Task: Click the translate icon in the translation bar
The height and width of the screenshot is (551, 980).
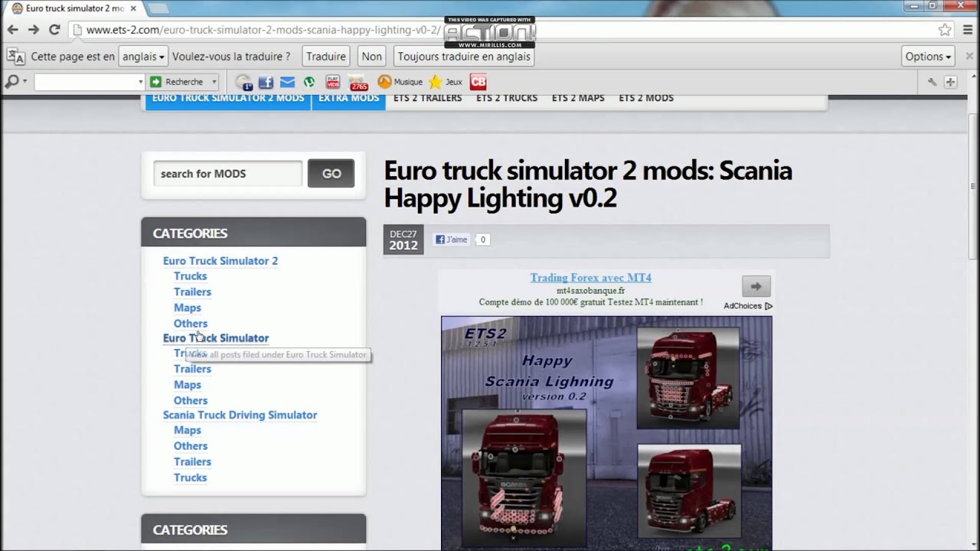Action: [x=15, y=57]
